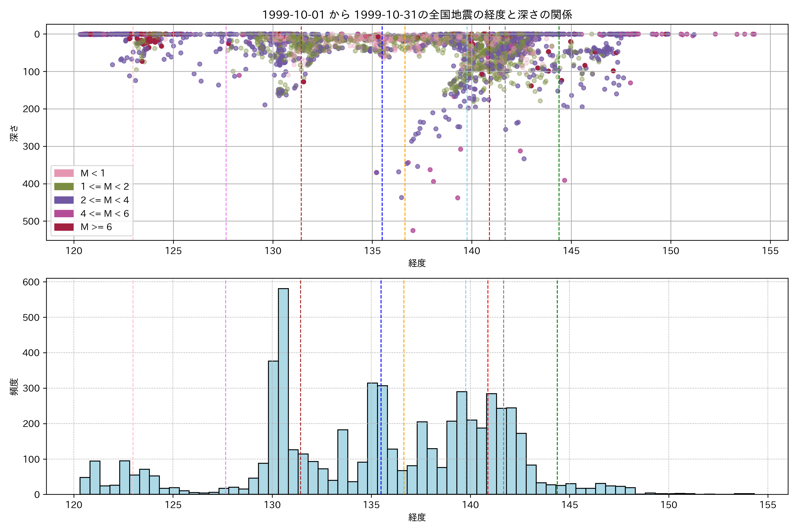Click the 500 depth tick label

tap(31, 221)
